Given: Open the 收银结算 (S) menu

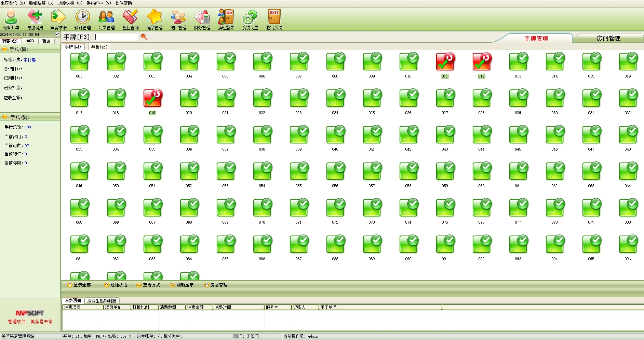Looking at the screenshot, I should point(41,3).
